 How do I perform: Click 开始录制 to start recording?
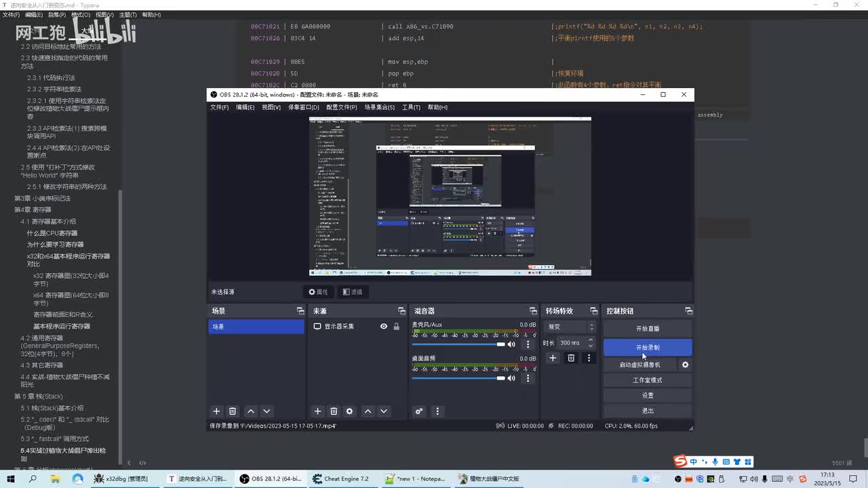(648, 348)
